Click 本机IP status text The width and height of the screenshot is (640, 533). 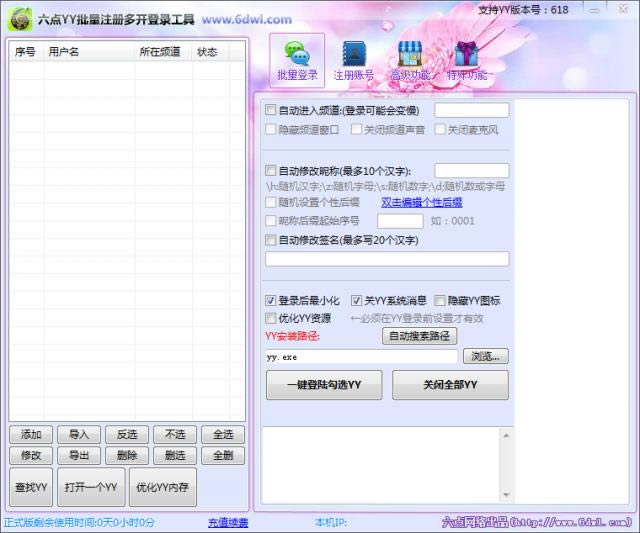[331, 522]
